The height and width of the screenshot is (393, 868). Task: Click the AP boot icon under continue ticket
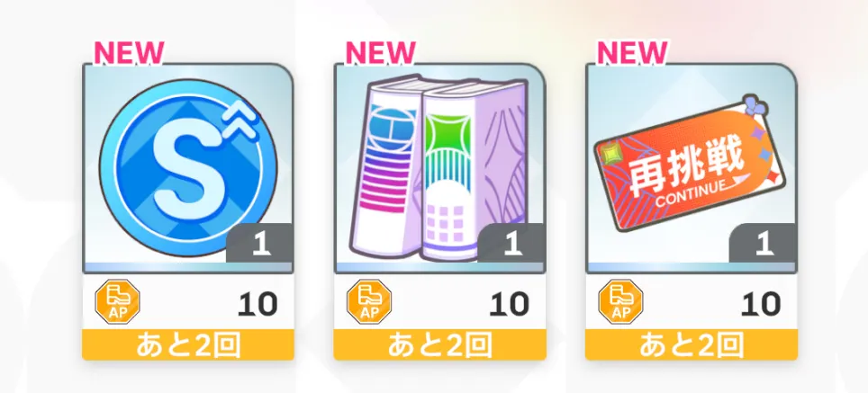click(620, 301)
